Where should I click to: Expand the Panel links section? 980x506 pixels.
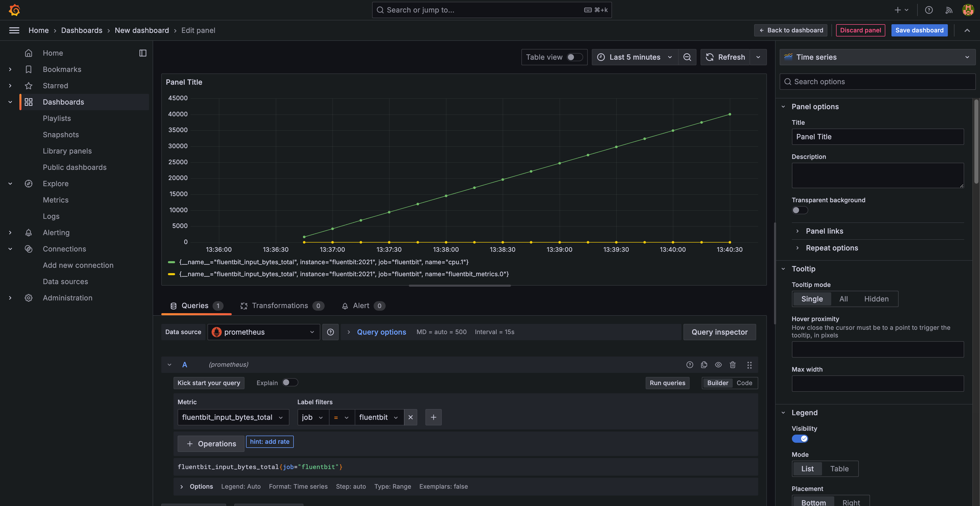point(824,231)
